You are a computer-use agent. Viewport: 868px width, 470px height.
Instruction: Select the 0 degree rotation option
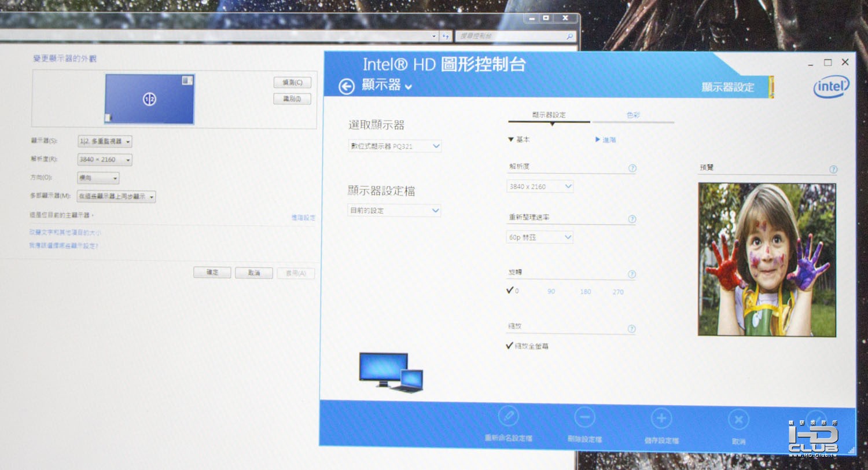[x=513, y=291]
